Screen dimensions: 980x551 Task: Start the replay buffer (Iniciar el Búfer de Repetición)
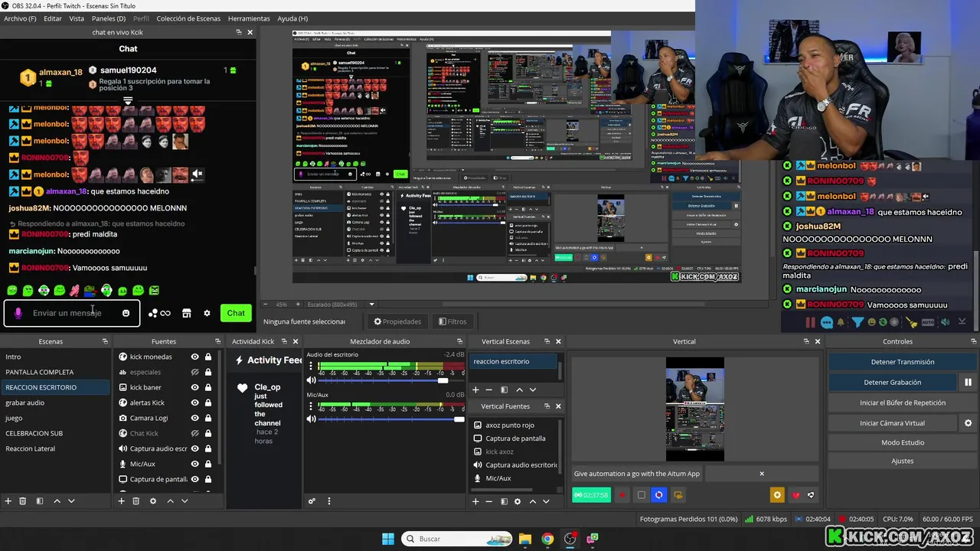pos(903,403)
